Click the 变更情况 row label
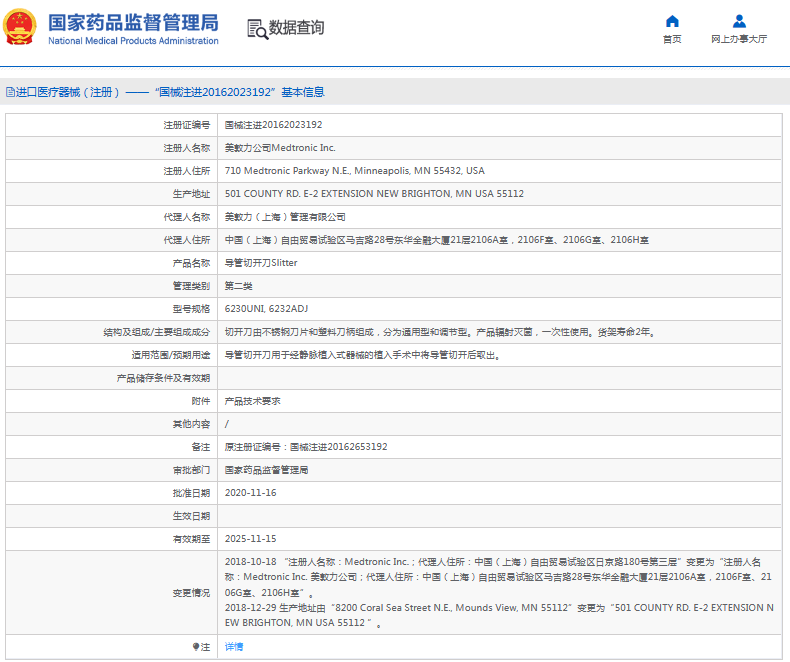The height and width of the screenshot is (662, 790). [191, 593]
